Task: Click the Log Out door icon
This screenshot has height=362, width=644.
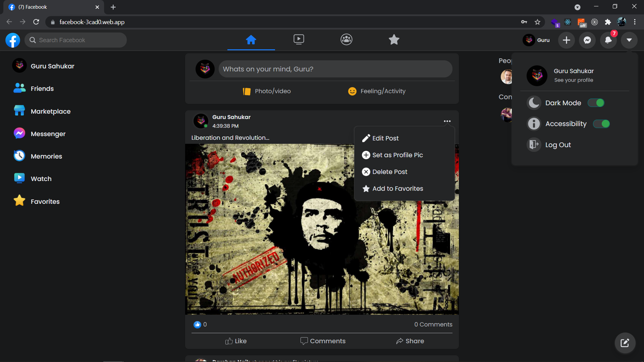Action: [534, 145]
